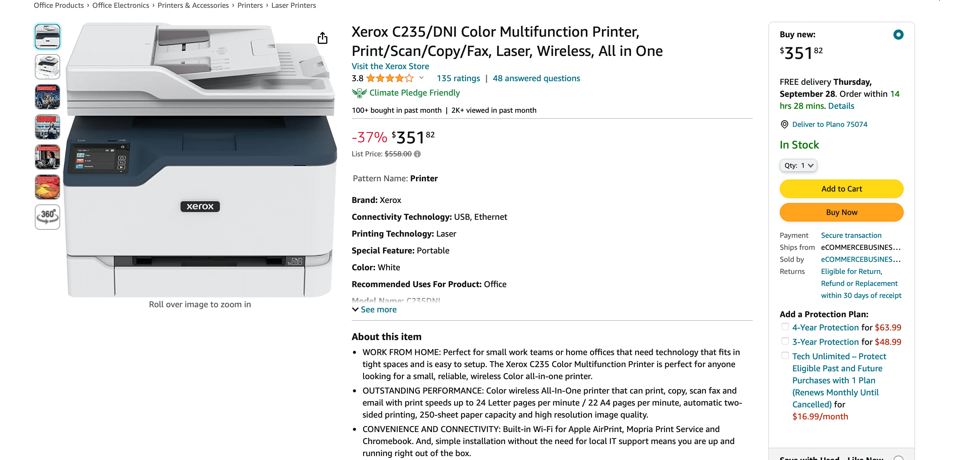Open the 48 answered questions link
Viewport: 980px width, 460px height.
[536, 78]
